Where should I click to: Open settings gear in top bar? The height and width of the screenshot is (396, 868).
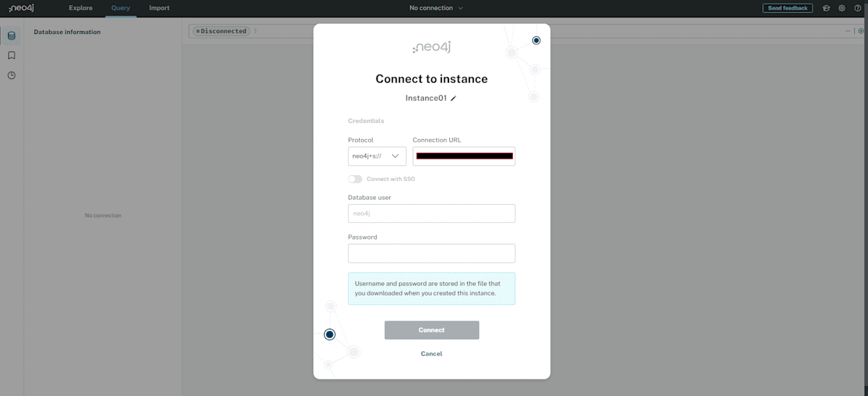click(x=842, y=8)
